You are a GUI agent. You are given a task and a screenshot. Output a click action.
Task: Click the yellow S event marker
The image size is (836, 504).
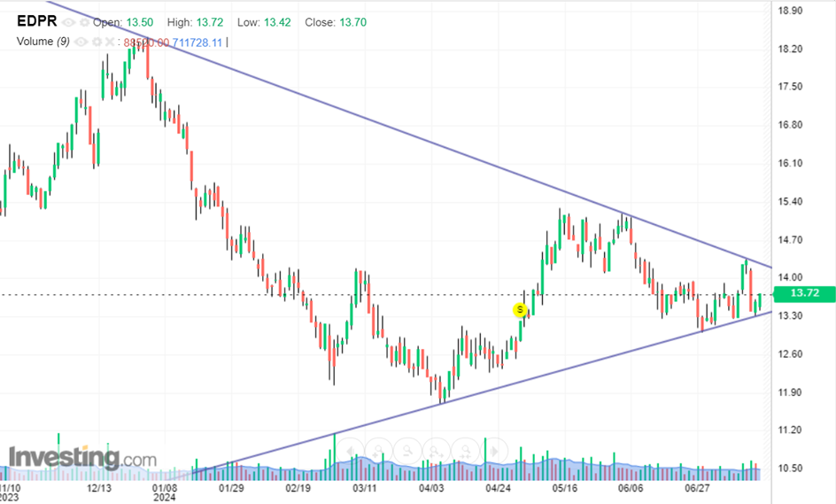(520, 310)
